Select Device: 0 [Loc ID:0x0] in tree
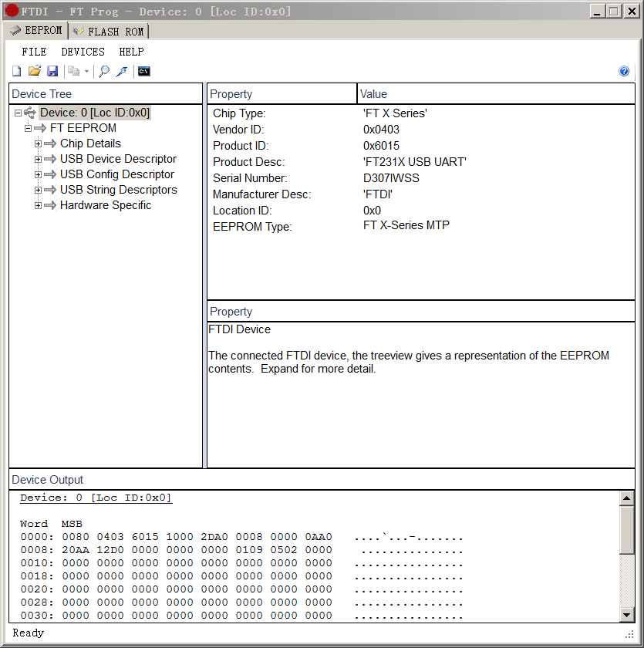 (95, 113)
